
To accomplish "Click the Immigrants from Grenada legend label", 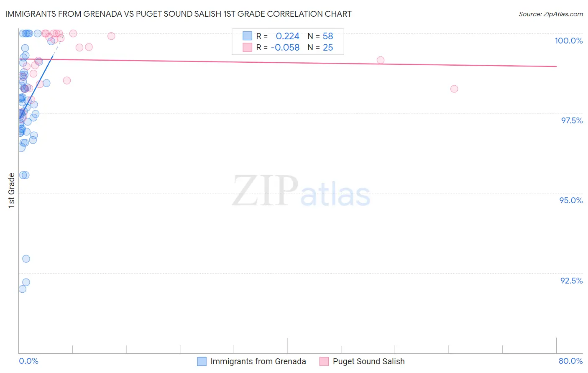I will pos(258,361).
